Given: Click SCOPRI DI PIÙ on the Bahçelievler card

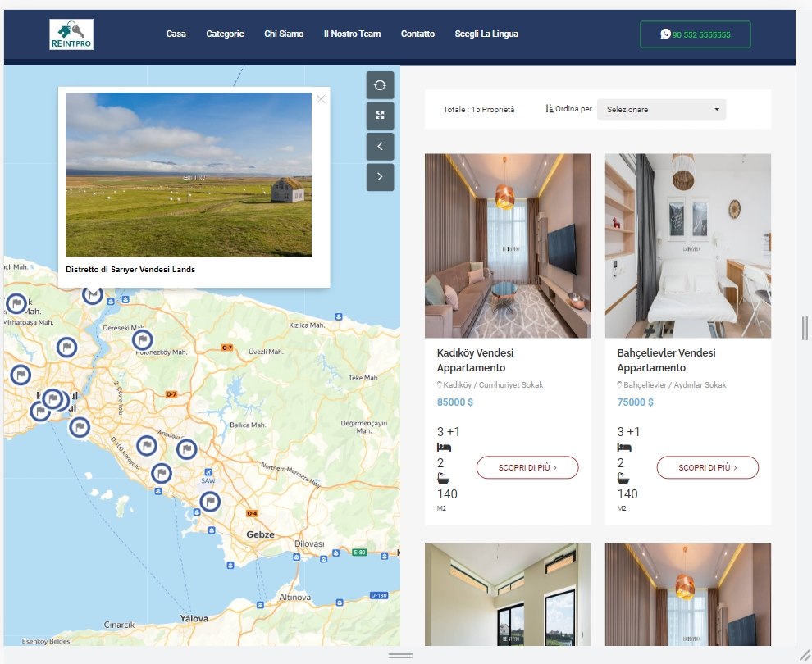Looking at the screenshot, I should tap(707, 467).
